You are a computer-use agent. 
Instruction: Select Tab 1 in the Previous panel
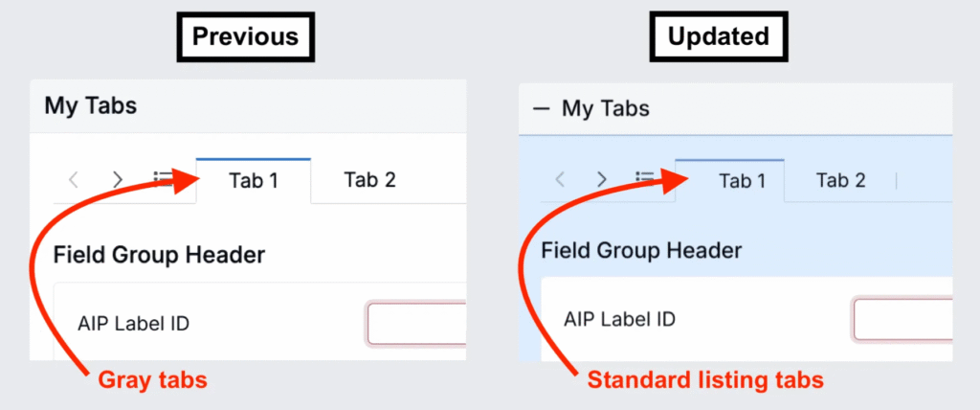point(253,181)
